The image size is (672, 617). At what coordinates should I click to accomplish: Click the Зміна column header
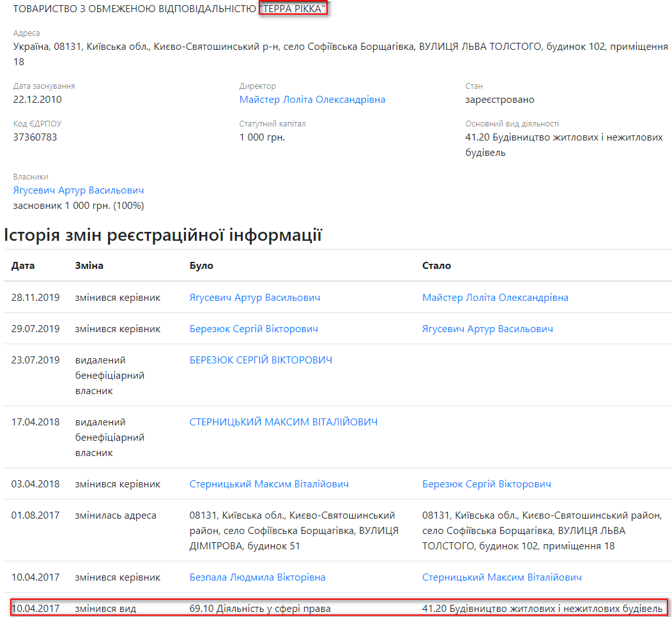(x=89, y=266)
